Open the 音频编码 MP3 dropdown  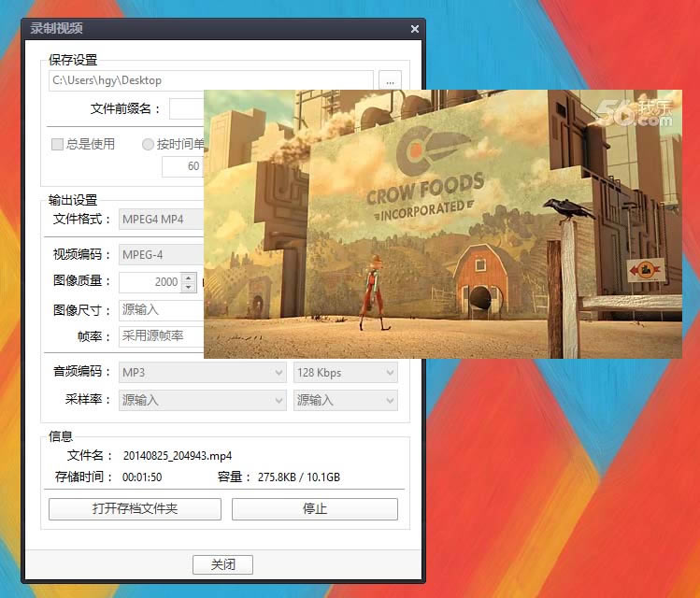tap(203, 373)
